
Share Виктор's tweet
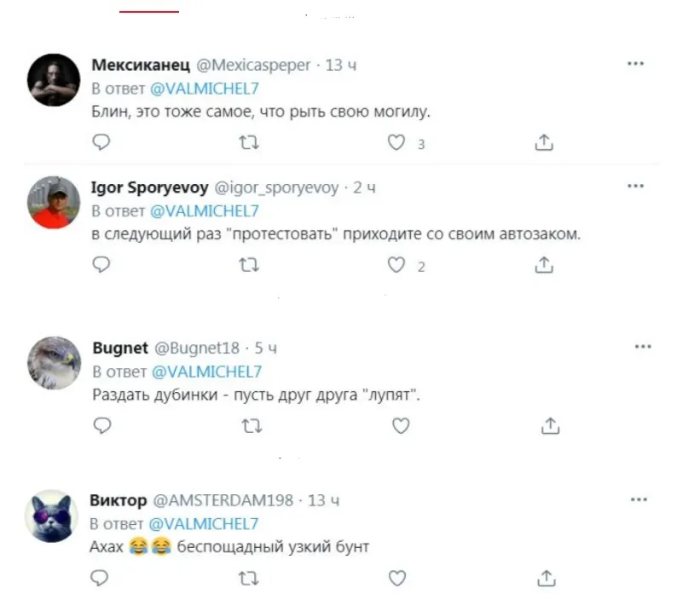(547, 579)
